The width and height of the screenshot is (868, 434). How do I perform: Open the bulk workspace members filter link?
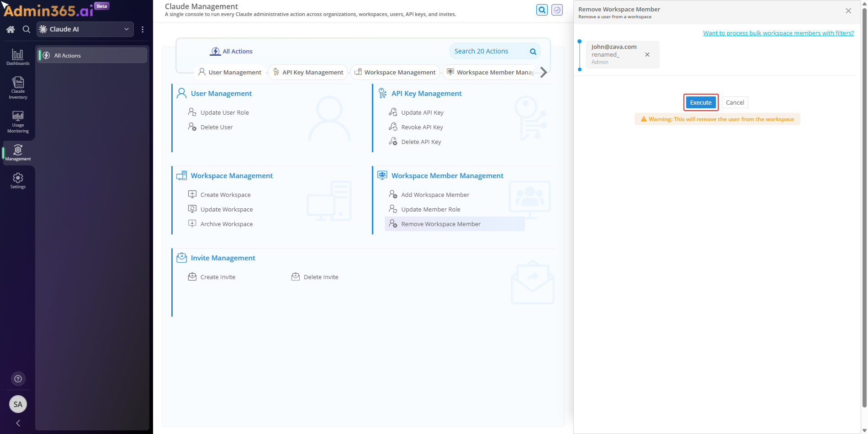778,33
